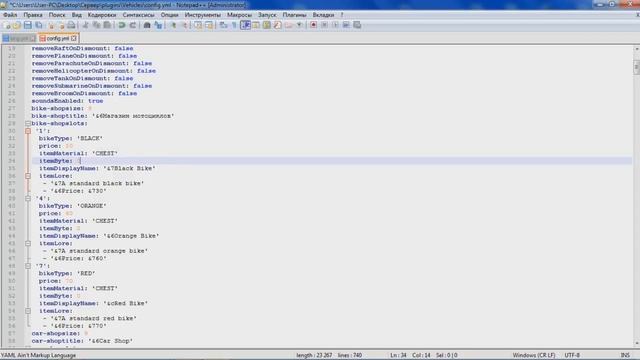
Task: Open the Запуск menu
Action: tap(267, 15)
